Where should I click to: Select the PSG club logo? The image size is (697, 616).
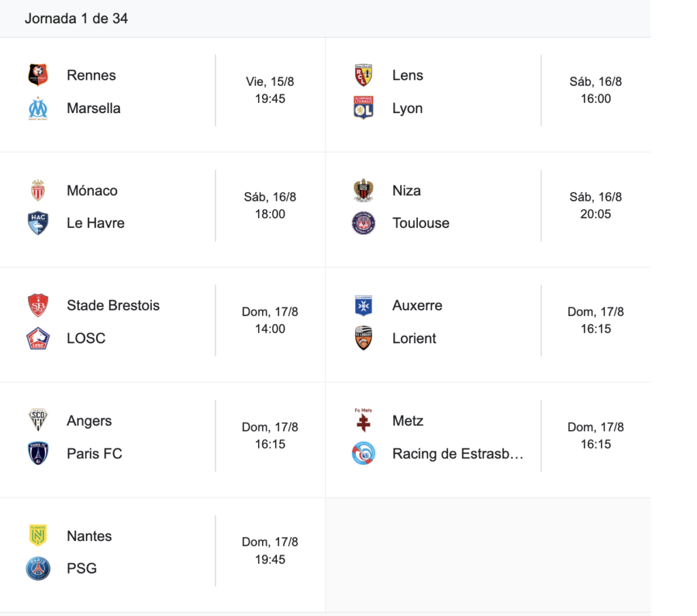(38, 568)
